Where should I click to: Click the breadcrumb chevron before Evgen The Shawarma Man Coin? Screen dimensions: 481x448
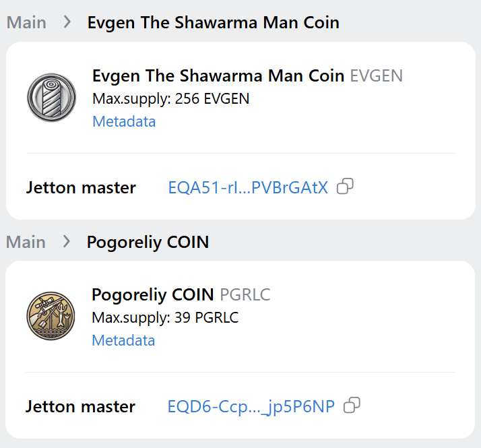tap(67, 22)
